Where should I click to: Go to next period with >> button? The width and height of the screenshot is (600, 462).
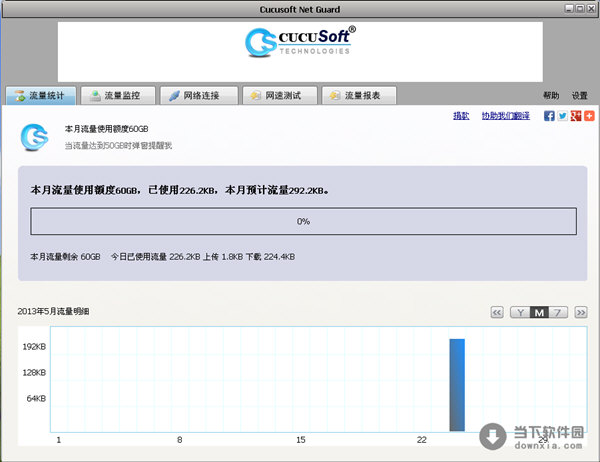tap(581, 313)
